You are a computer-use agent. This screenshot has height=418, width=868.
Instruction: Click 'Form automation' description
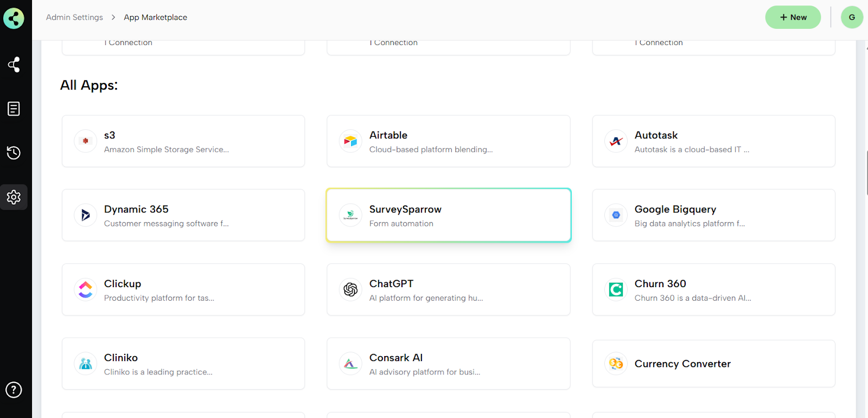pos(401,223)
